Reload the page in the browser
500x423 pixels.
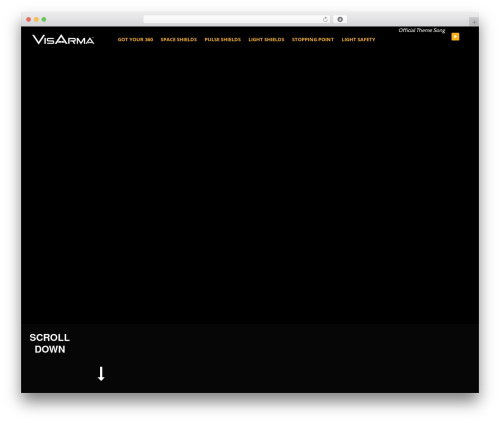click(325, 19)
